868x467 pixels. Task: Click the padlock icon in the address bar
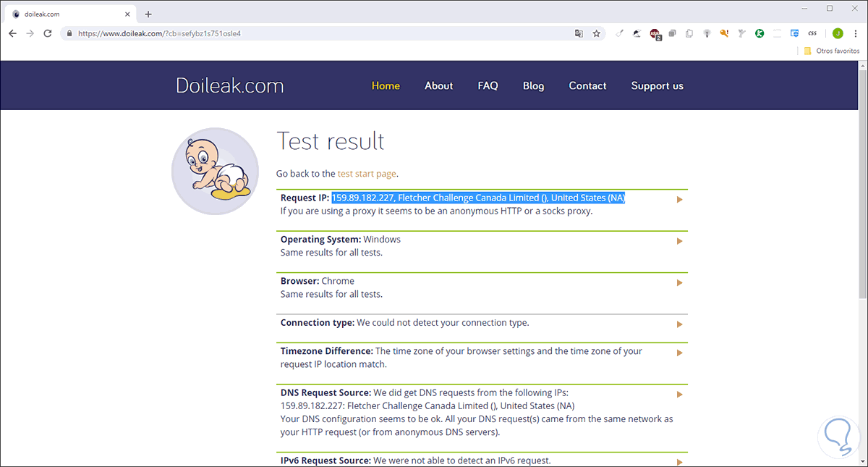[x=69, y=33]
